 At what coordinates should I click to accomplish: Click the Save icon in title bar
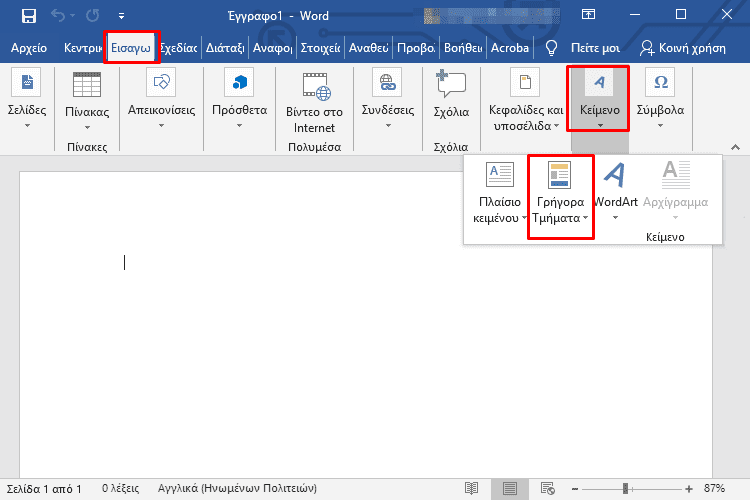(x=28, y=15)
